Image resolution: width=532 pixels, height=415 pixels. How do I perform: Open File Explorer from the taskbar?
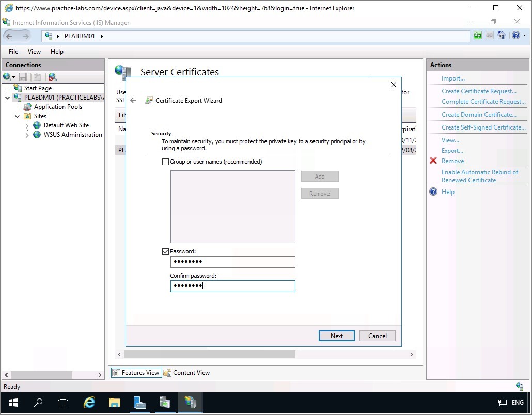click(x=114, y=403)
